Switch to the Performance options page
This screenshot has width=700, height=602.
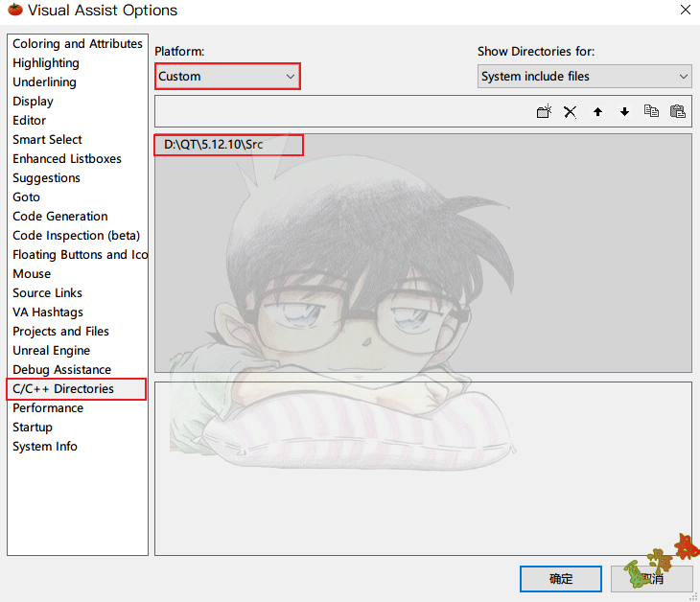48,408
